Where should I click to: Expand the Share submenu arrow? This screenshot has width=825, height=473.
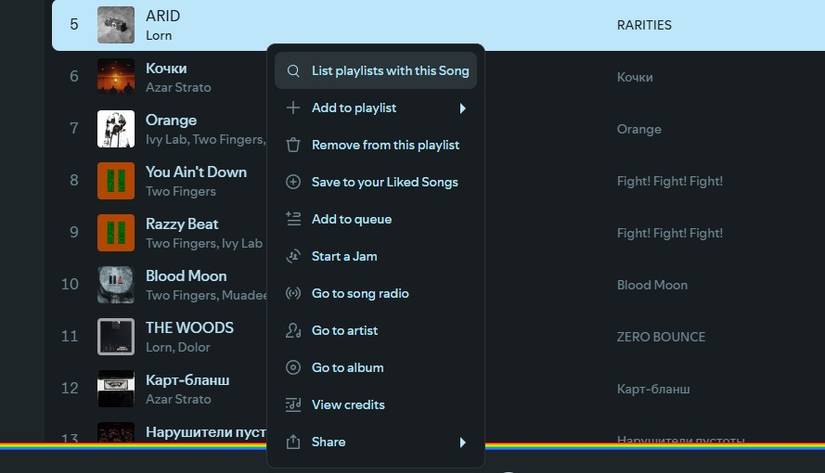[x=462, y=442]
